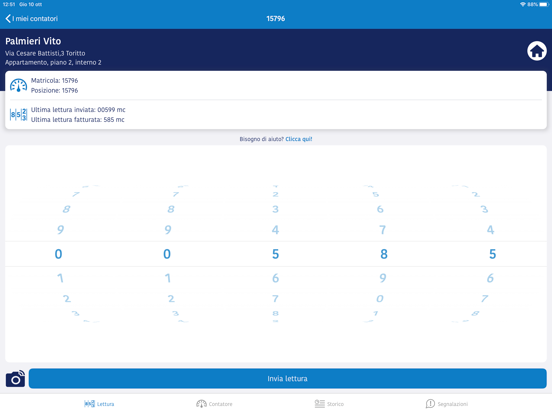Tap the meter gauge icon next to Matricola
Image resolution: width=552 pixels, height=414 pixels.
coord(18,85)
